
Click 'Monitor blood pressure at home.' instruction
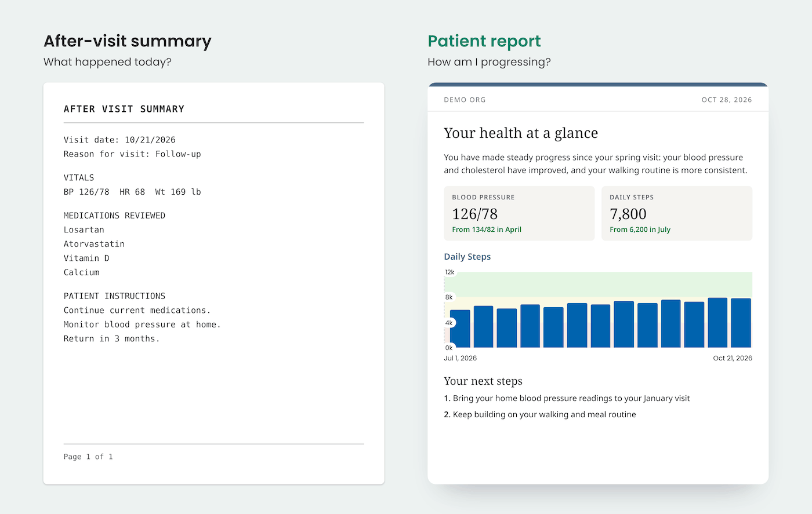[x=142, y=325]
